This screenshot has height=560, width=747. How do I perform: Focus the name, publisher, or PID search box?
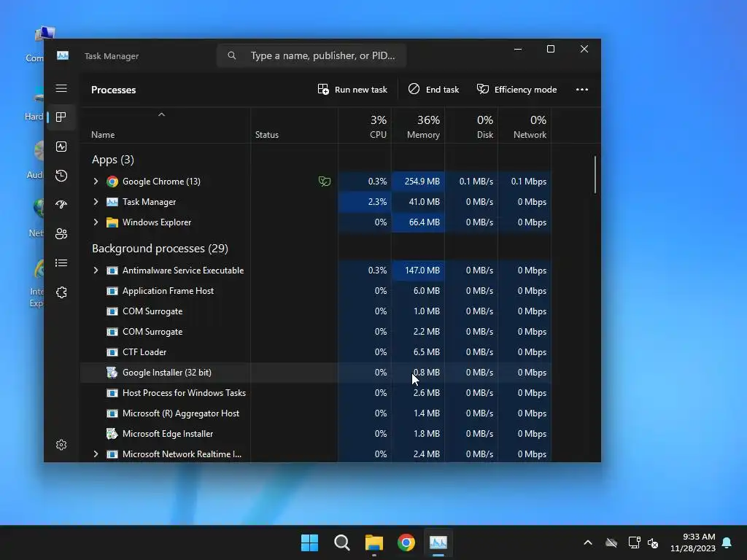point(311,55)
